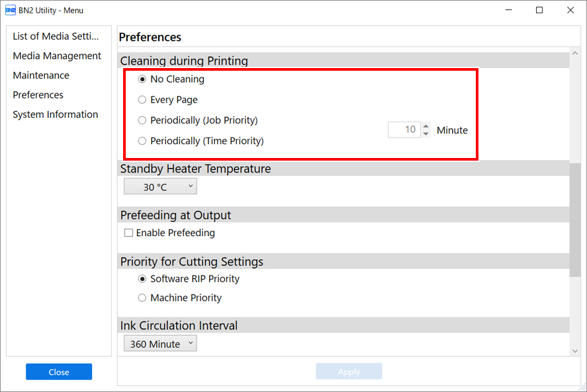Go to Media Management section
Image resolution: width=587 pixels, height=392 pixels.
pos(57,56)
